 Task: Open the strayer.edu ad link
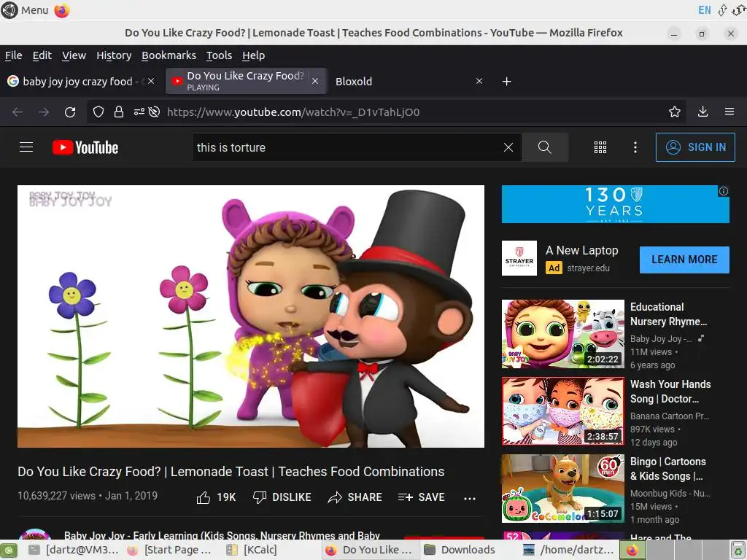[x=588, y=268]
